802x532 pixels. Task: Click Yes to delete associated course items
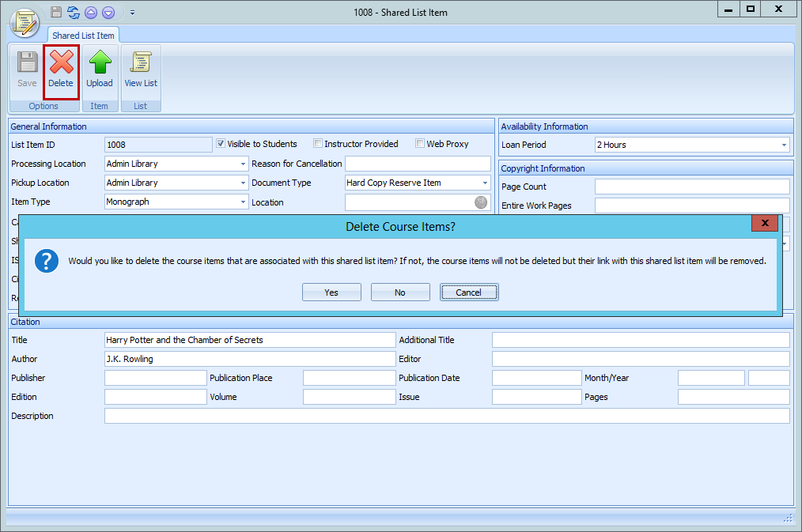(x=331, y=292)
